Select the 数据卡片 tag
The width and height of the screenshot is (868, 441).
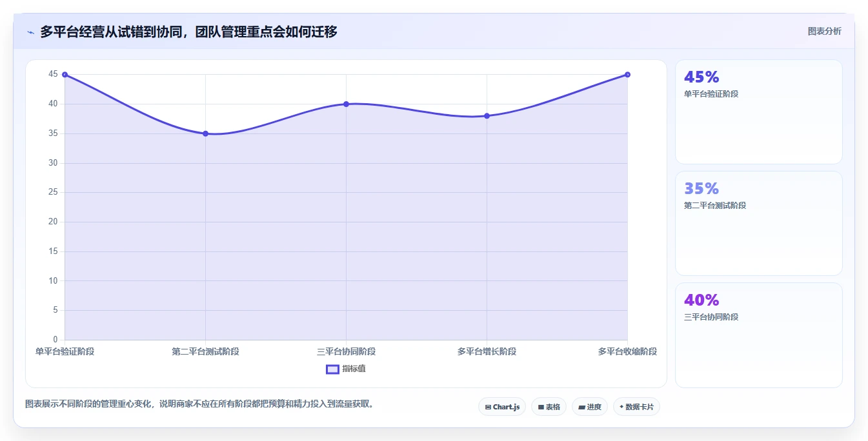636,407
